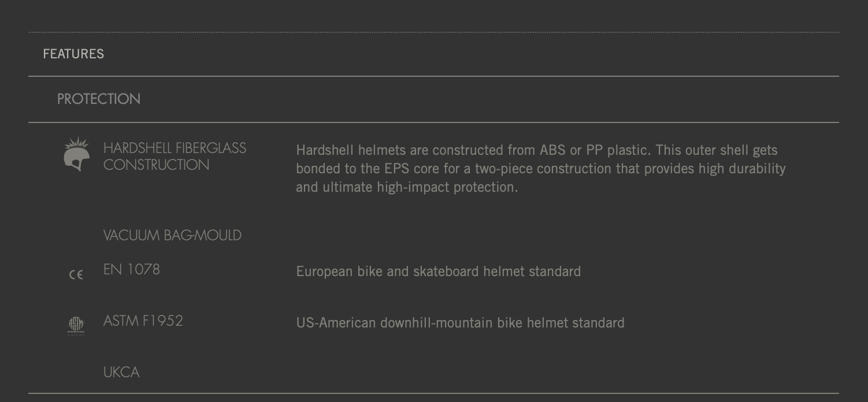The width and height of the screenshot is (868, 402).
Task: Click the divider line beneath FEATURES heading
Action: [433, 76]
